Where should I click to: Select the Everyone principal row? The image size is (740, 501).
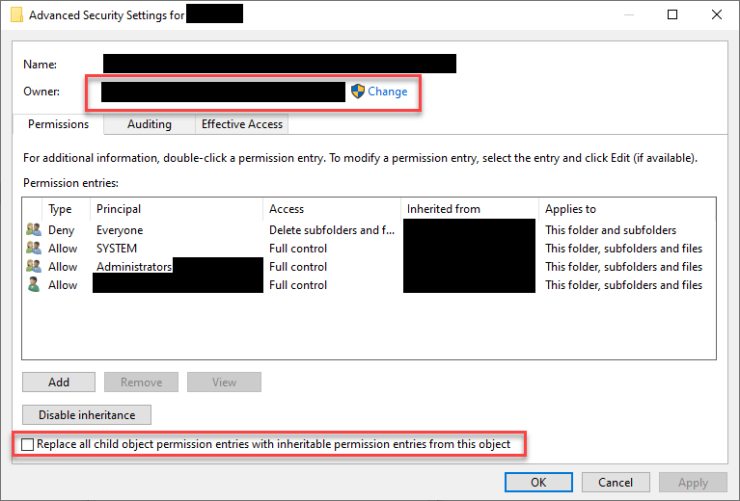tap(119, 230)
